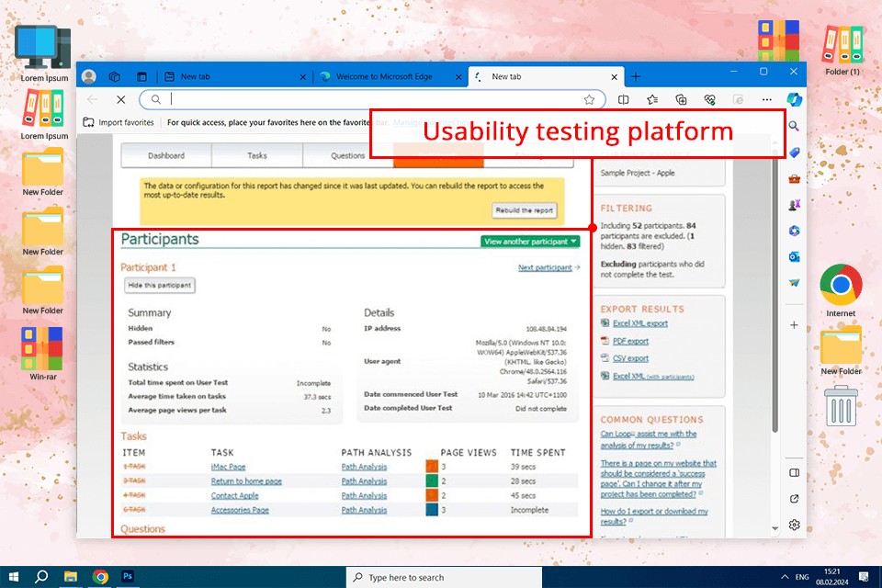Image resolution: width=882 pixels, height=588 pixels.
Task: Open the Internet Chrome desktop icon
Action: click(x=841, y=291)
